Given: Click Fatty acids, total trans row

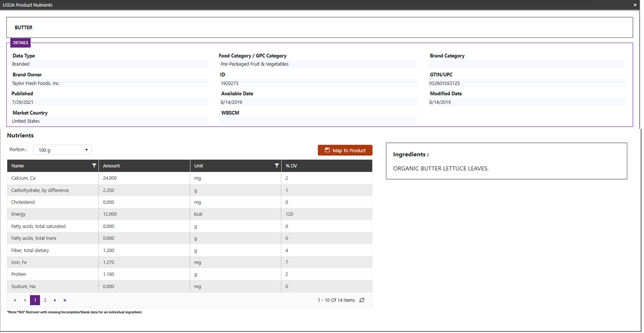Looking at the screenshot, I should (x=190, y=238).
